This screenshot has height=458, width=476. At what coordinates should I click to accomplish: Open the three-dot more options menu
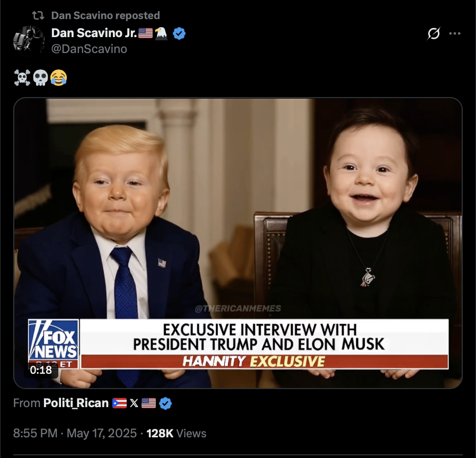pos(455,33)
